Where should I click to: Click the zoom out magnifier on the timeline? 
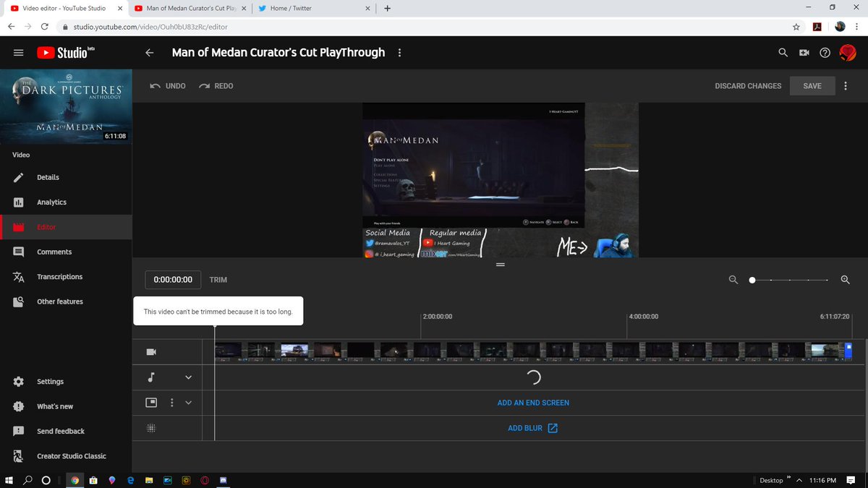733,280
